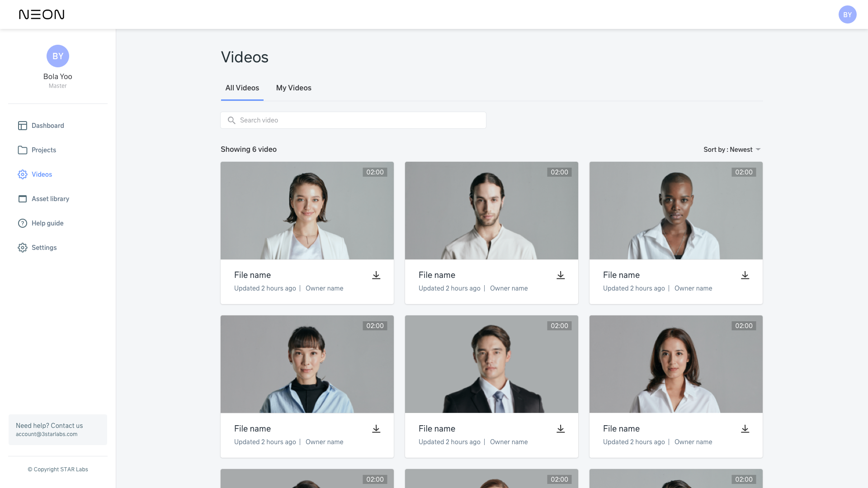This screenshot has width=868, height=488.
Task: Open the Help guide question-mark icon
Action: click(x=23, y=223)
